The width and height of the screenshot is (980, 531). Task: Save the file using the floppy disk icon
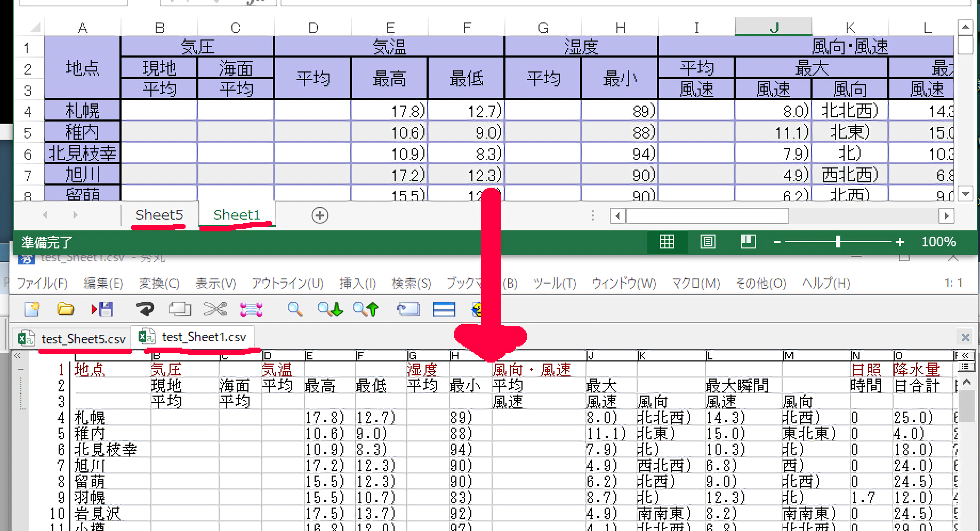102,309
